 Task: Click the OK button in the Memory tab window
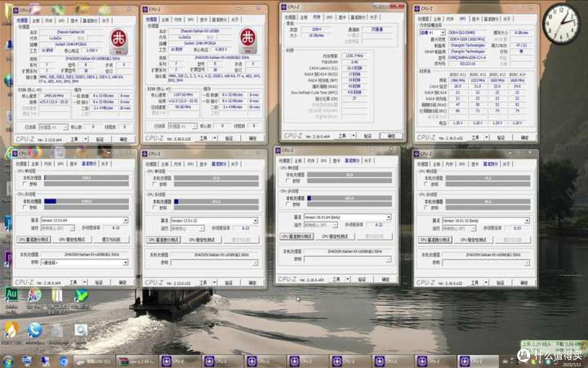(391, 136)
